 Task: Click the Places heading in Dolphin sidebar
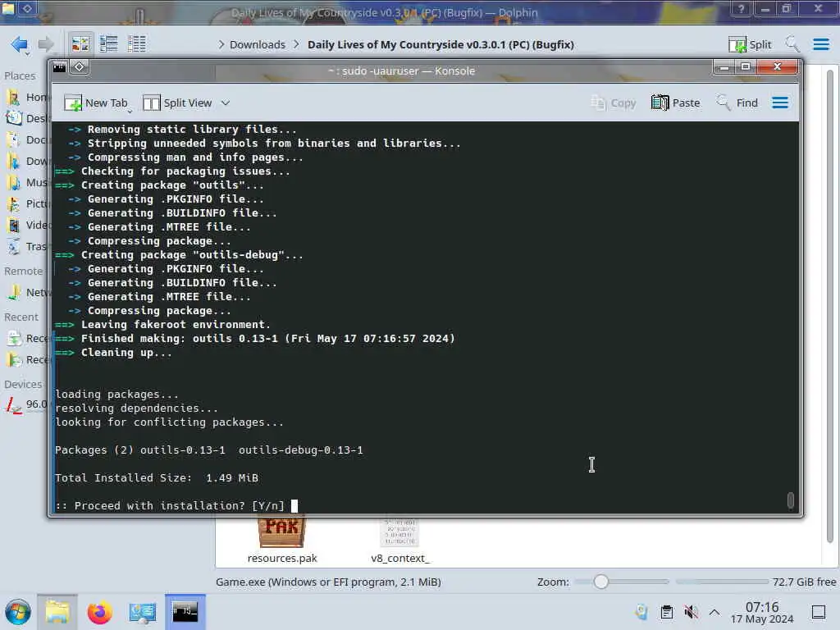(20, 76)
